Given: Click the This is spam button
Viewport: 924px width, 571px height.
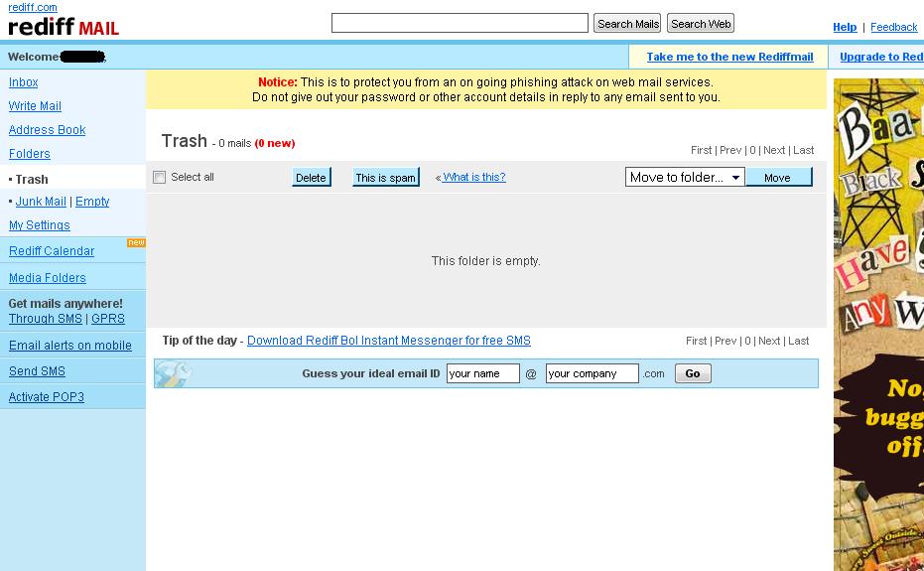Looking at the screenshot, I should tap(385, 177).
